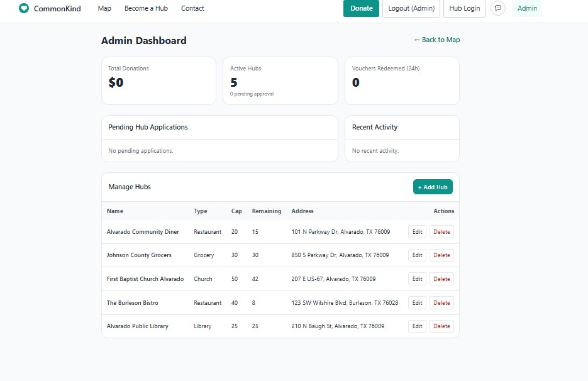Open the Contact navigation link
Viewport: 588px width, 381px height.
[x=192, y=8]
